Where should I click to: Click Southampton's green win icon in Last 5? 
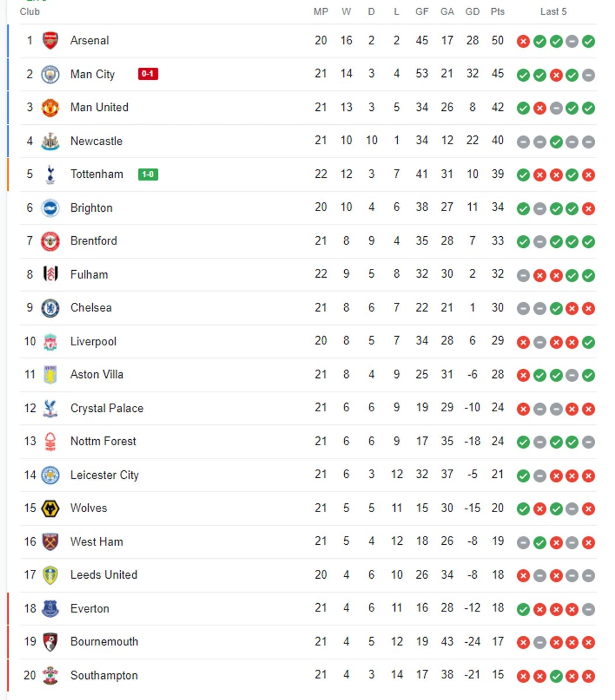click(x=556, y=677)
